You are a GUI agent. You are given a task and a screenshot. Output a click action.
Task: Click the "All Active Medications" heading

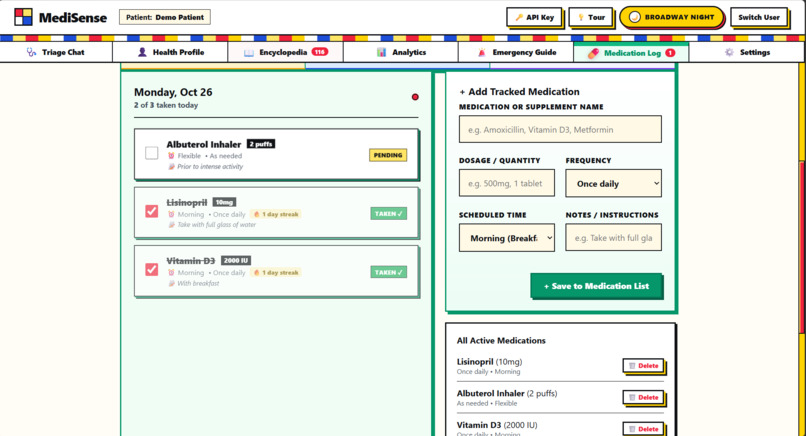[501, 340]
